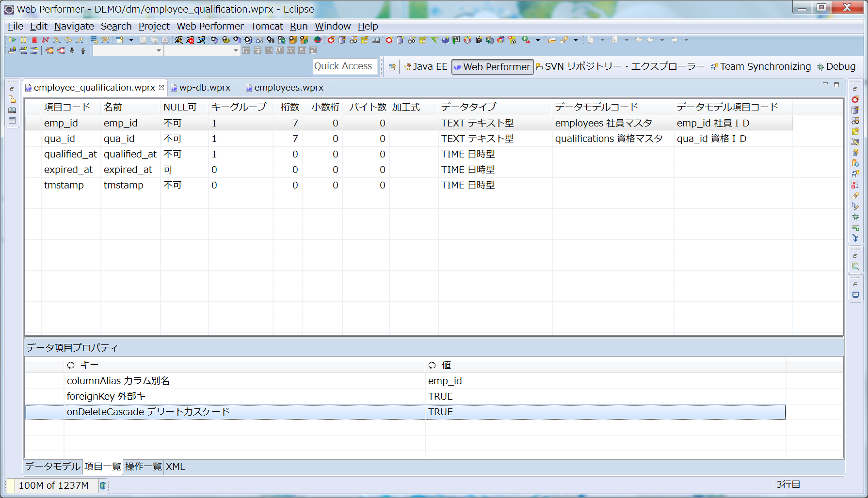Expand the Run external tools dropdown arrow
The height and width of the screenshot is (498, 868).
coord(538,40)
